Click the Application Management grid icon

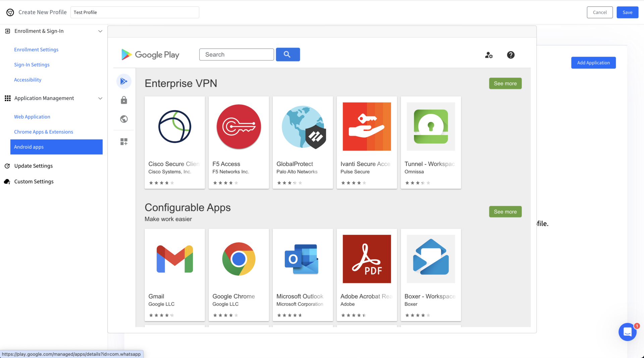(x=7, y=98)
